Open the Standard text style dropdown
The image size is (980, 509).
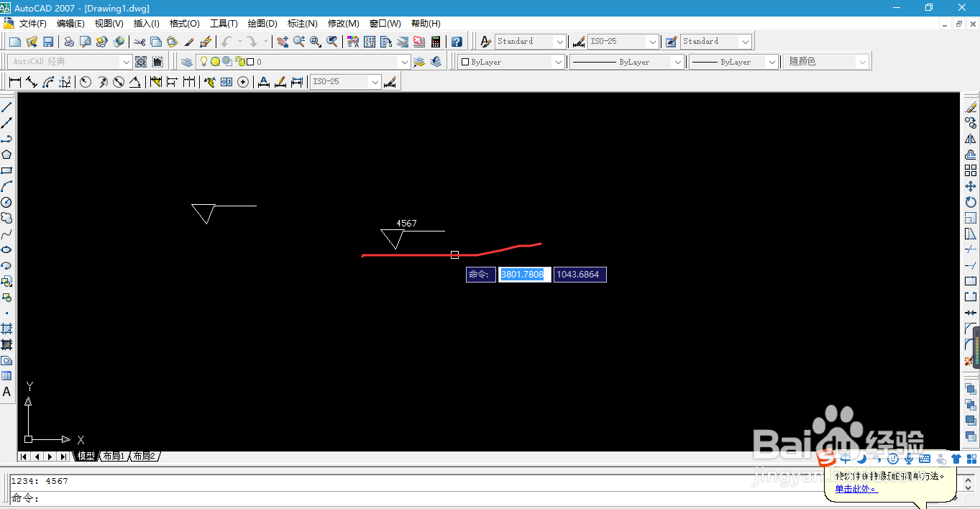pos(559,42)
